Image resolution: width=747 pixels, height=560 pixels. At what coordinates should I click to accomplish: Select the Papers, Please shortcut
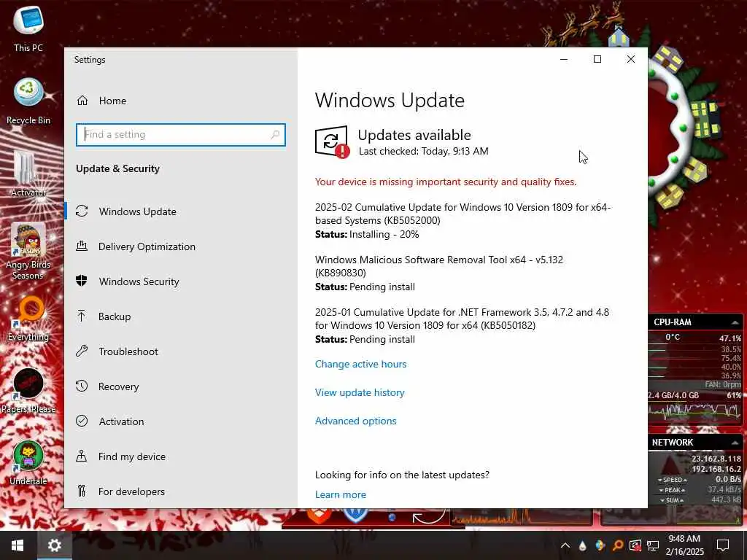pyautogui.click(x=28, y=391)
